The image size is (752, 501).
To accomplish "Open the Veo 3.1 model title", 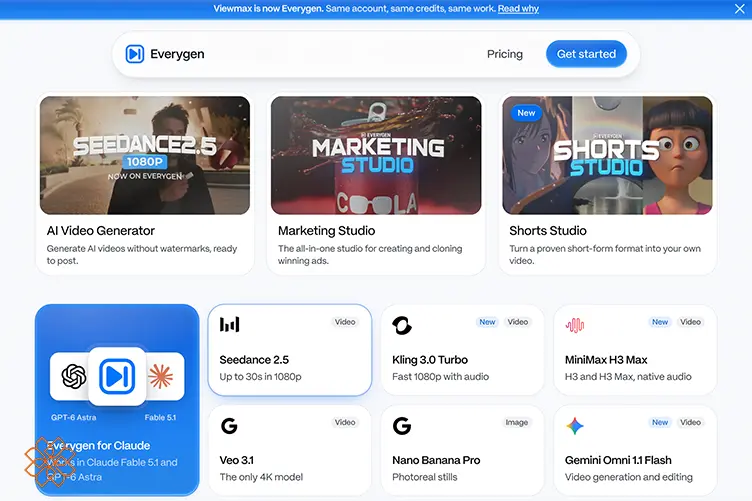I will (x=236, y=460).
